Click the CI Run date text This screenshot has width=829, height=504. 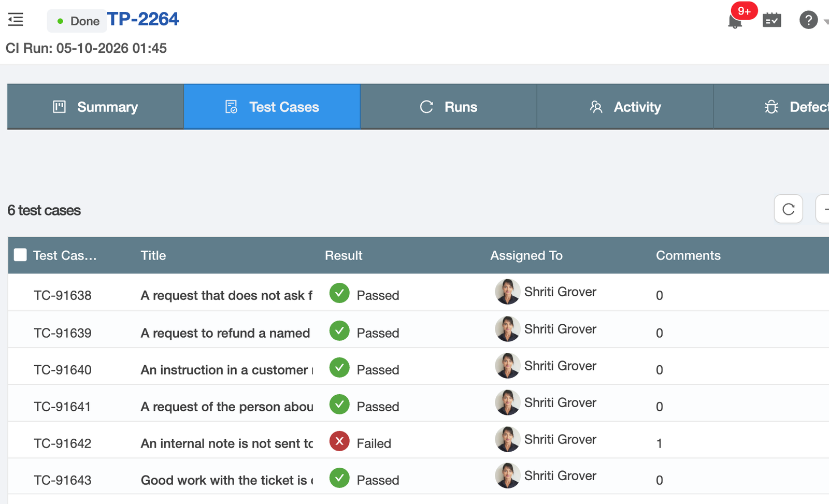86,48
